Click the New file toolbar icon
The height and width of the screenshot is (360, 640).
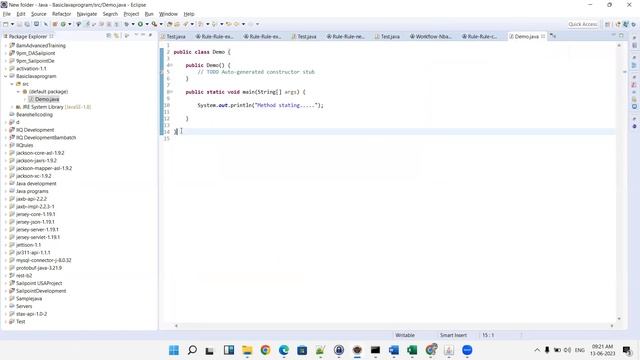click(x=5, y=24)
